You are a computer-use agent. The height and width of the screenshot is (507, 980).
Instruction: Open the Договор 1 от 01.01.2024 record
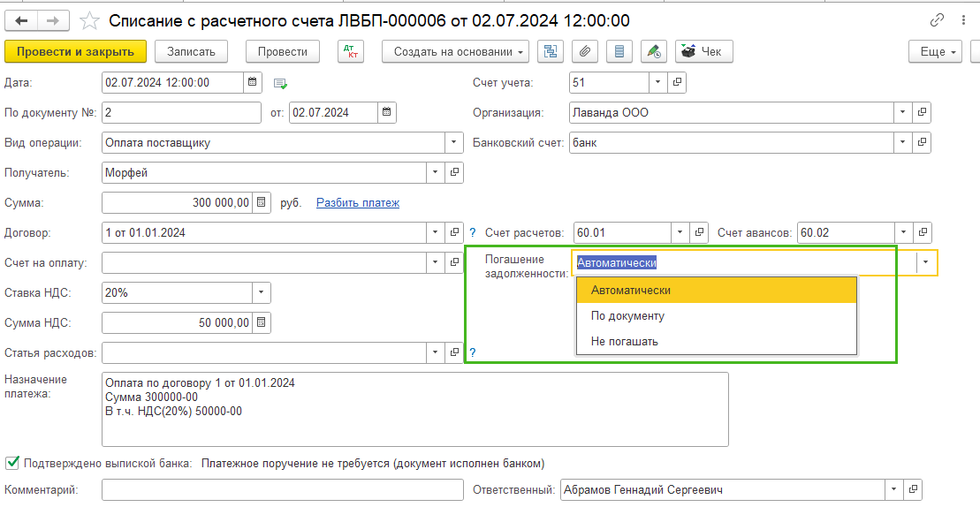point(454,233)
